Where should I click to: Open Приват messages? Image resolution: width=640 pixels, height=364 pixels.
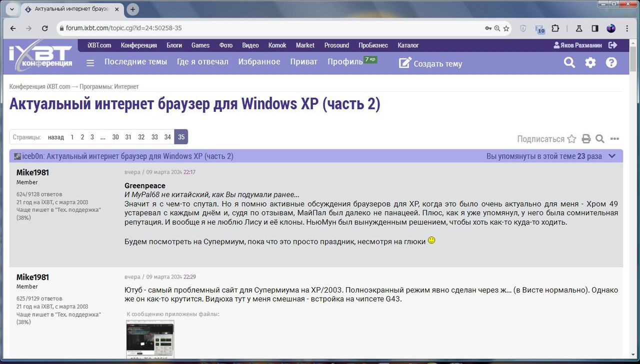pyautogui.click(x=303, y=61)
